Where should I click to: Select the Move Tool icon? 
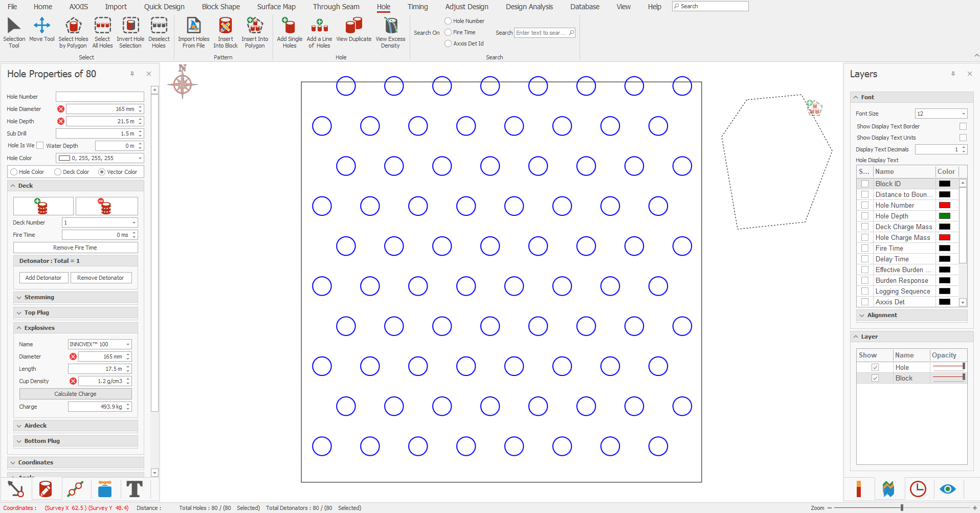tap(42, 26)
